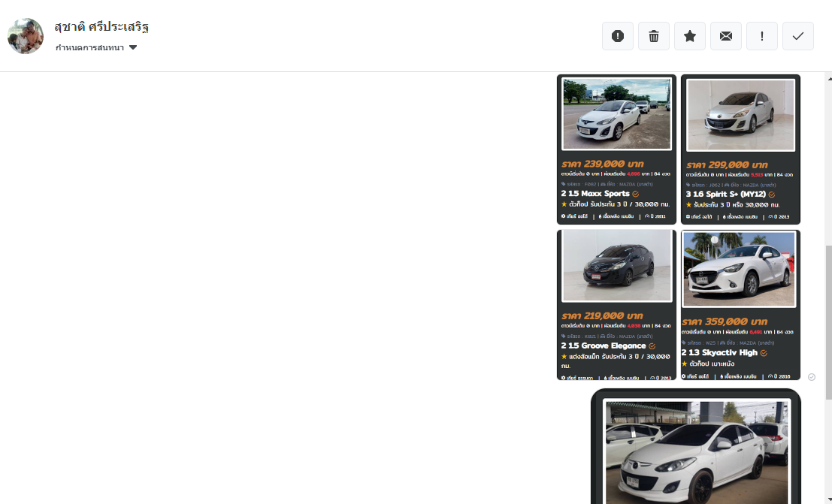This screenshot has width=832, height=504.
Task: Open Mazda 2 1.5 Maxx Sports card
Action: pyautogui.click(x=616, y=149)
